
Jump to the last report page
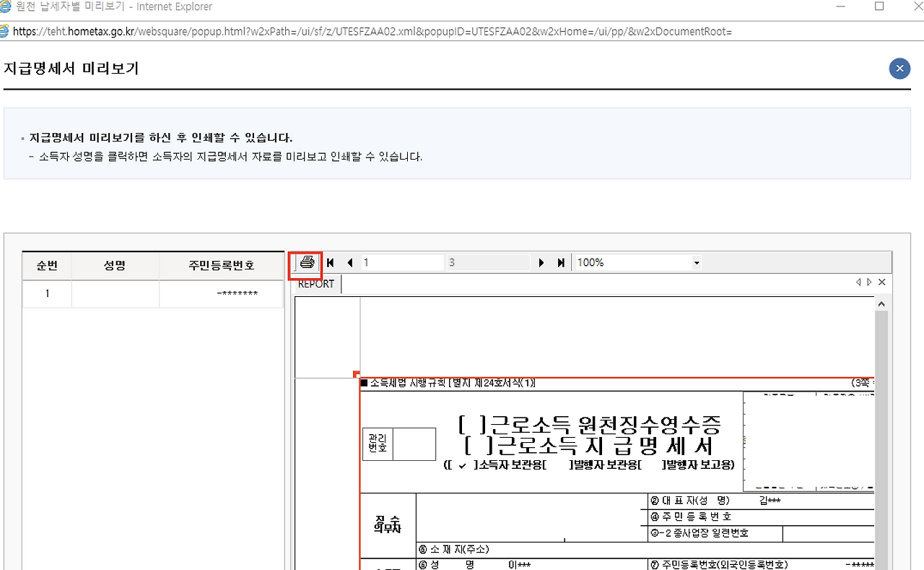pyautogui.click(x=561, y=262)
